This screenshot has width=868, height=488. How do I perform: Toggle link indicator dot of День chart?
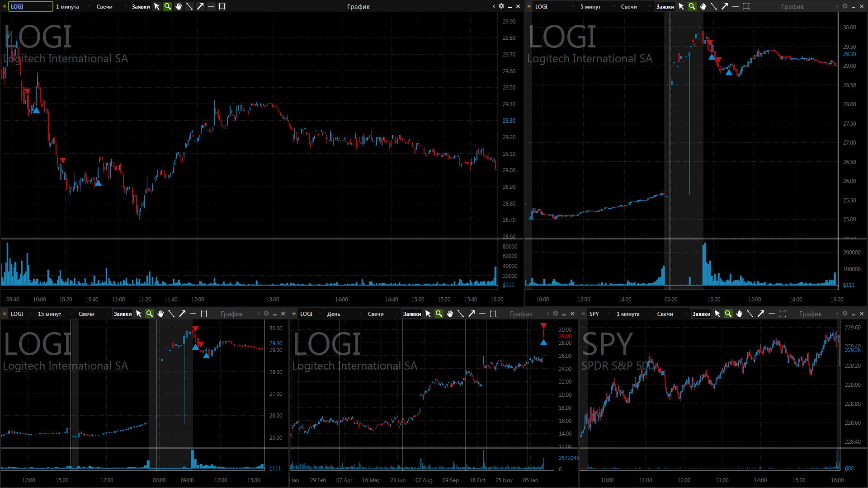[x=294, y=314]
